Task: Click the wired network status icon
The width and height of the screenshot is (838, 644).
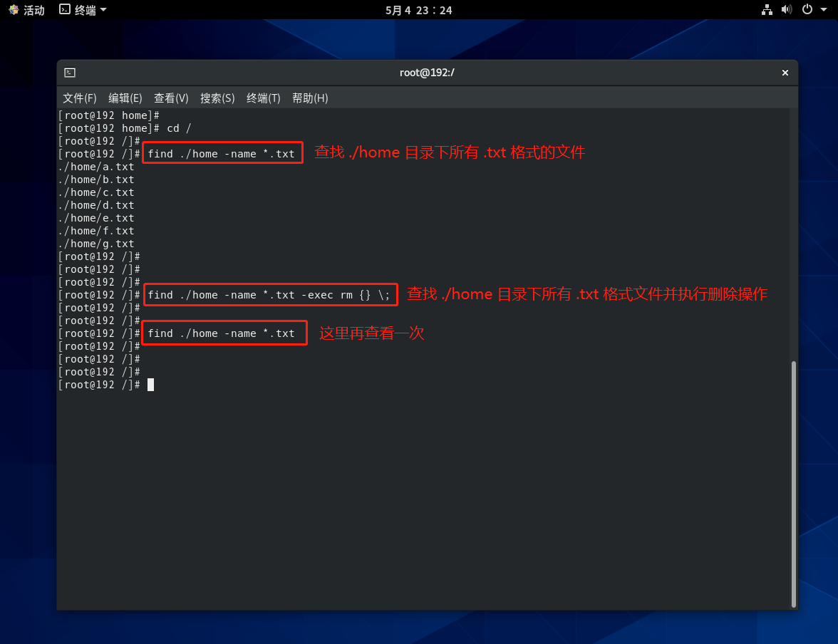Action: coord(767,10)
